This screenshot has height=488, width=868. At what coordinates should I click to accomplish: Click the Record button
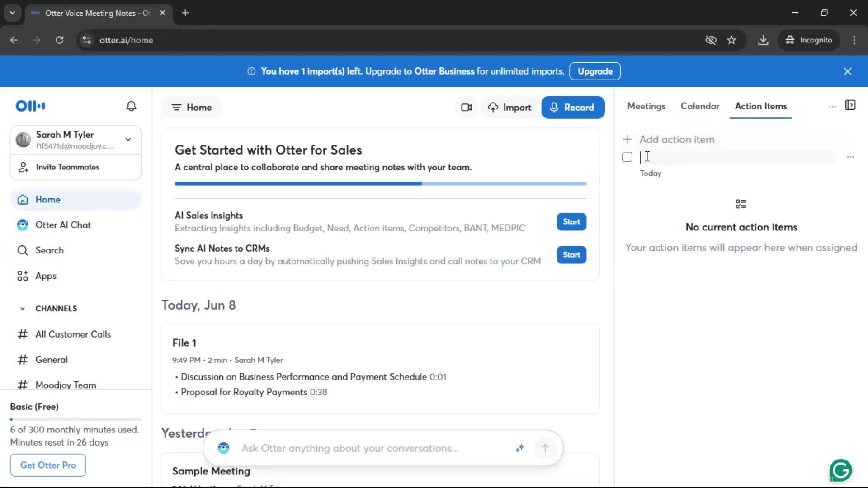573,108
